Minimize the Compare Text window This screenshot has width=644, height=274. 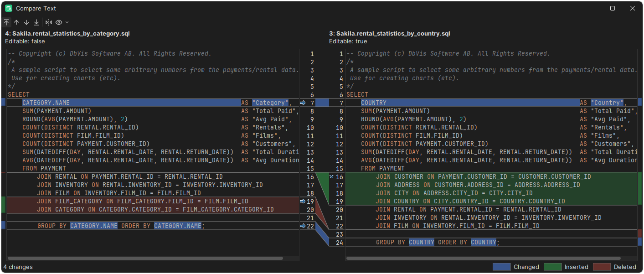pyautogui.click(x=592, y=8)
